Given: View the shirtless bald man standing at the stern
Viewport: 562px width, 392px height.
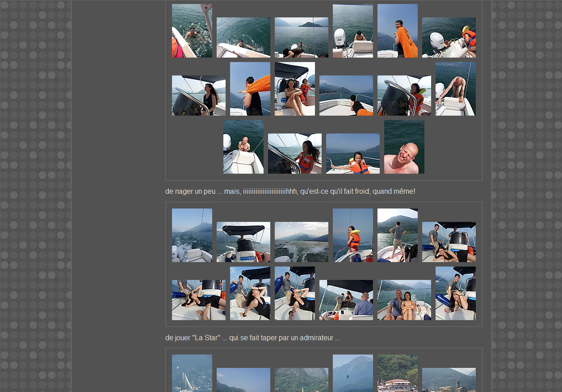Looking at the screenshot, I should click(243, 147).
